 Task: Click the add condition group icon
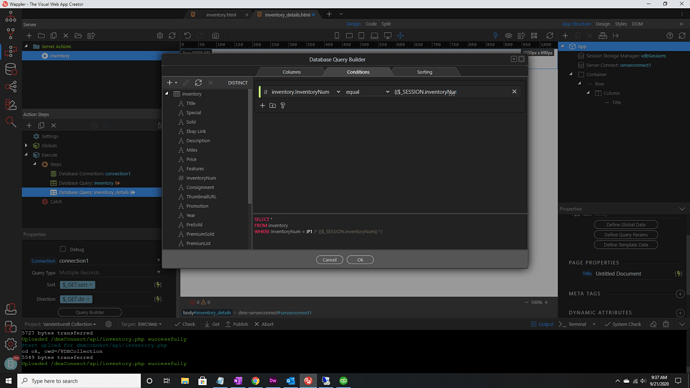[x=272, y=106]
